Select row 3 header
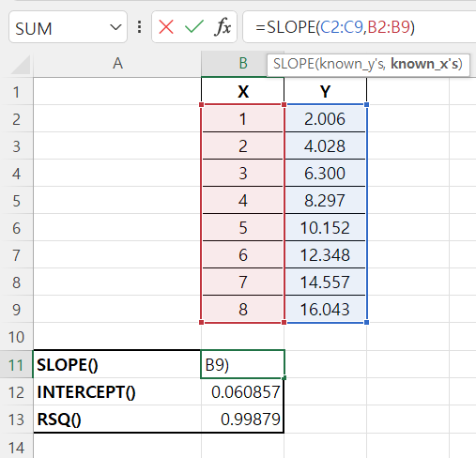 pyautogui.click(x=16, y=146)
